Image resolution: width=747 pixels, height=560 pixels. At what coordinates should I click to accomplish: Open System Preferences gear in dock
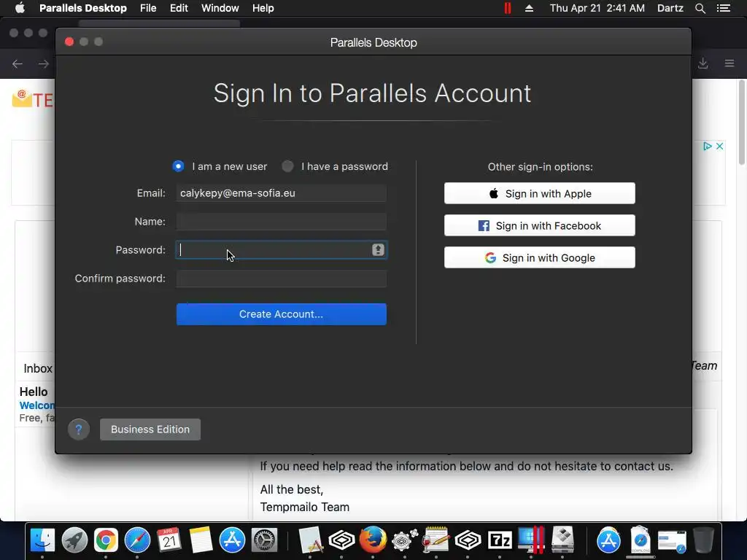pos(263,540)
